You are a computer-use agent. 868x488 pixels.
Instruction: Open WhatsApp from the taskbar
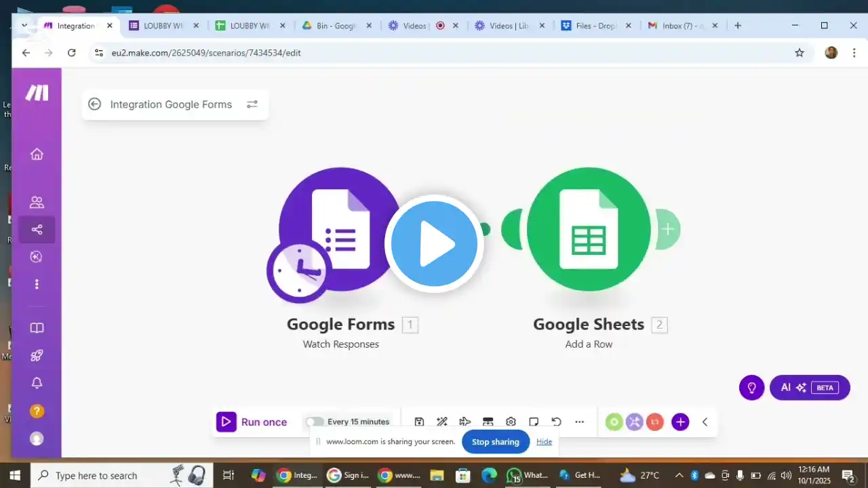click(527, 475)
